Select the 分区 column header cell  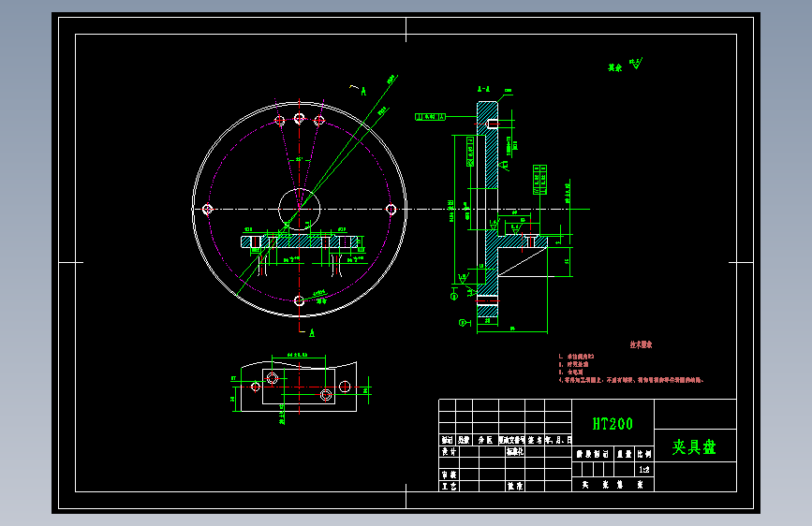[485, 440]
